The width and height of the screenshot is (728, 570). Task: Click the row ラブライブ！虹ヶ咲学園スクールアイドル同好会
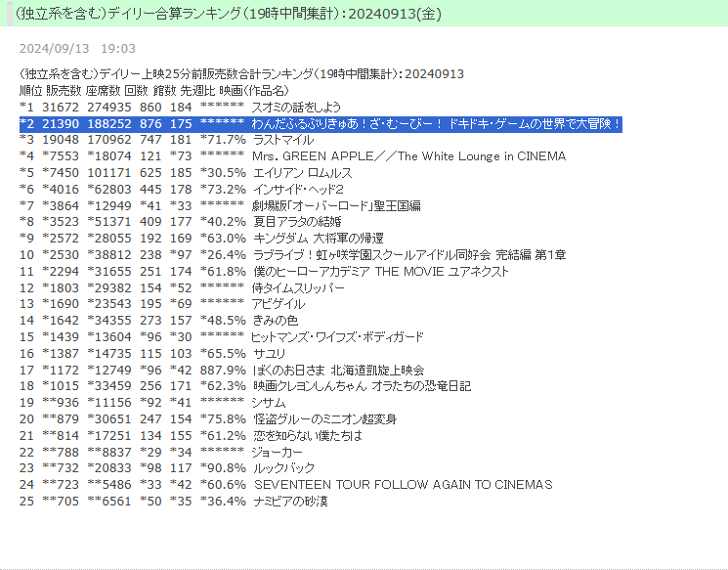point(292,254)
